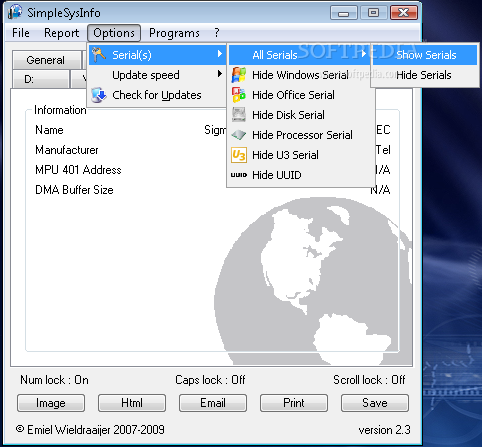
Task: Click the Office logo icon in submenu
Action: pyautogui.click(x=239, y=95)
